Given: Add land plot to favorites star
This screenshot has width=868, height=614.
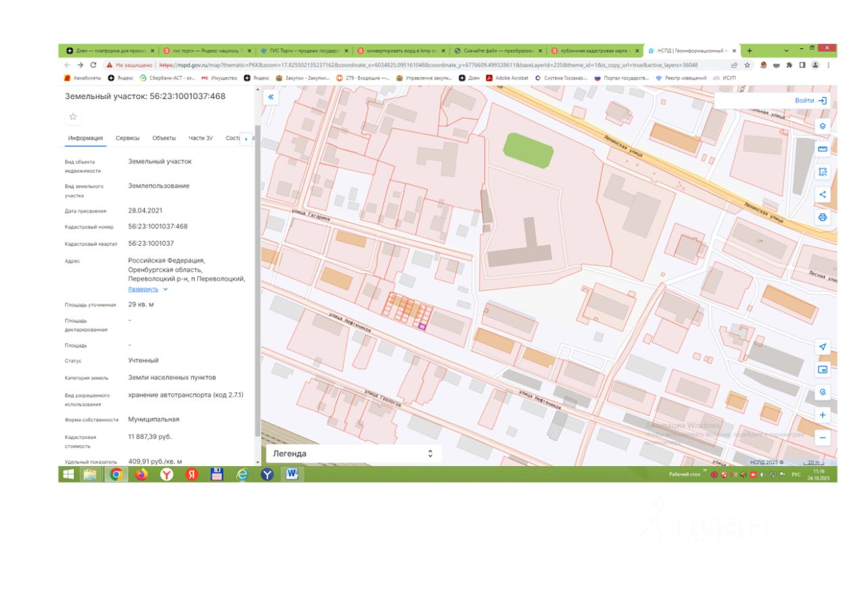Looking at the screenshot, I should click(x=73, y=117).
